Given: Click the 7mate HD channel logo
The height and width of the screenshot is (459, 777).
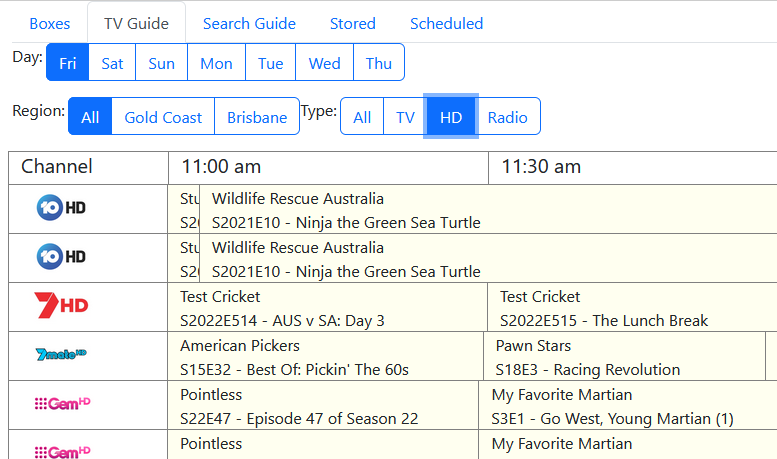Looking at the screenshot, I should click(61, 354).
